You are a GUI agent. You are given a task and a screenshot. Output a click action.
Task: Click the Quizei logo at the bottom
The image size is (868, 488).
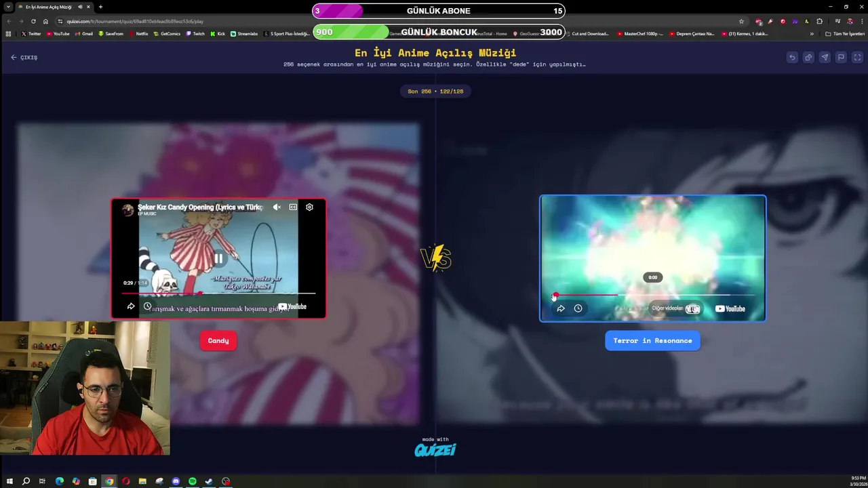tap(435, 449)
